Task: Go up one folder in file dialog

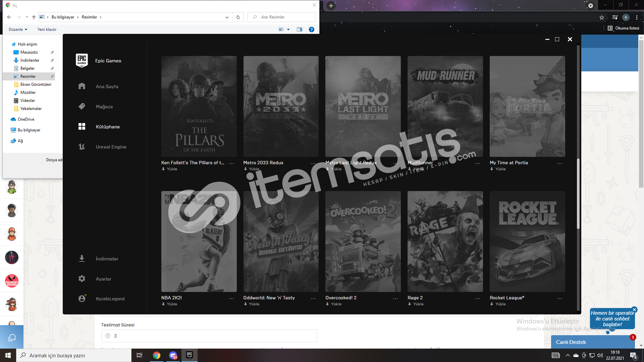Action: point(34,17)
